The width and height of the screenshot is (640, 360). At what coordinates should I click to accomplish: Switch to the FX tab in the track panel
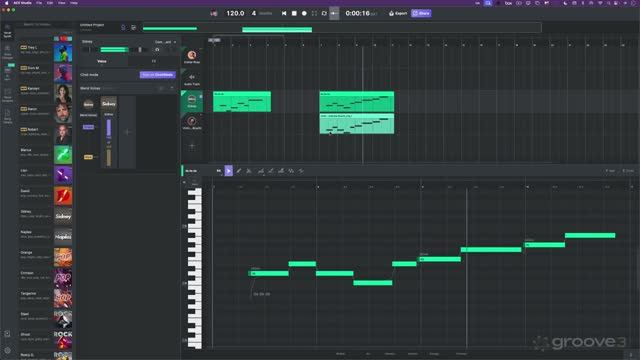point(154,61)
